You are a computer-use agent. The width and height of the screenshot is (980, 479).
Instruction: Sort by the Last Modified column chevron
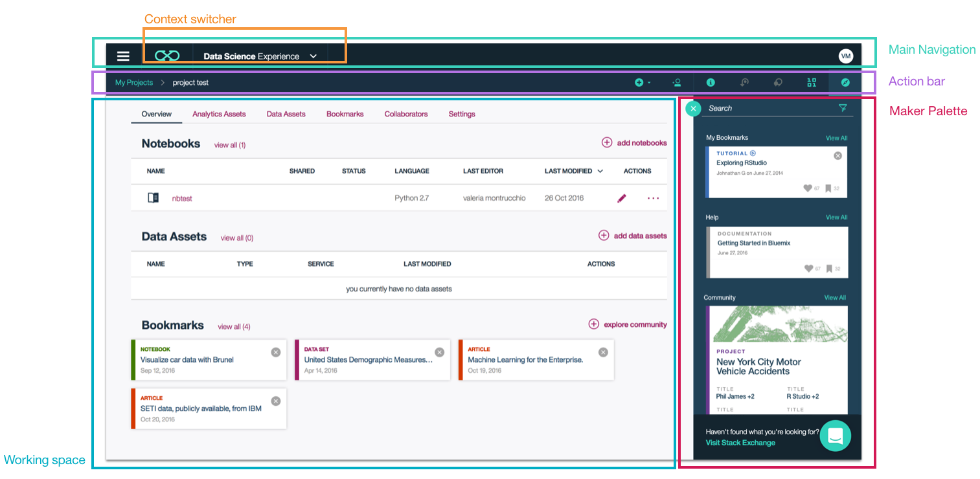tap(600, 172)
